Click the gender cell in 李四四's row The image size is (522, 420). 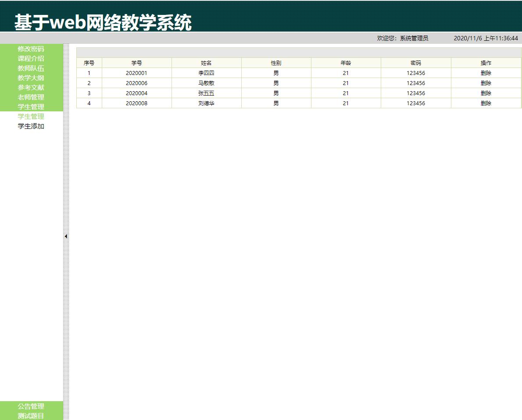click(276, 73)
